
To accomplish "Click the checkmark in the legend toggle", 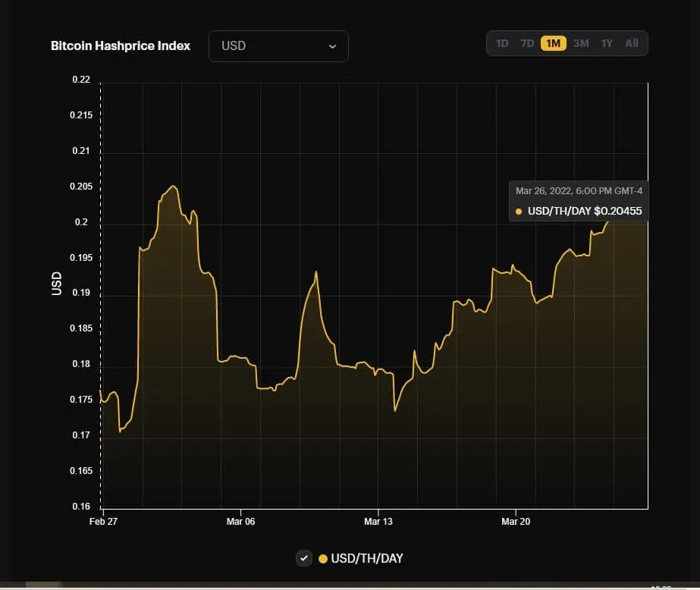I will point(303,557).
